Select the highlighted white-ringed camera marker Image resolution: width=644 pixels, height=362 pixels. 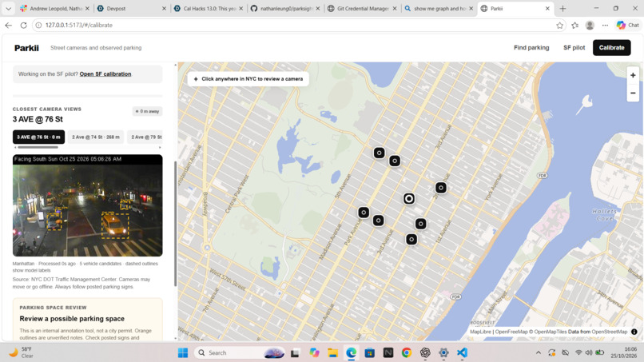click(408, 199)
